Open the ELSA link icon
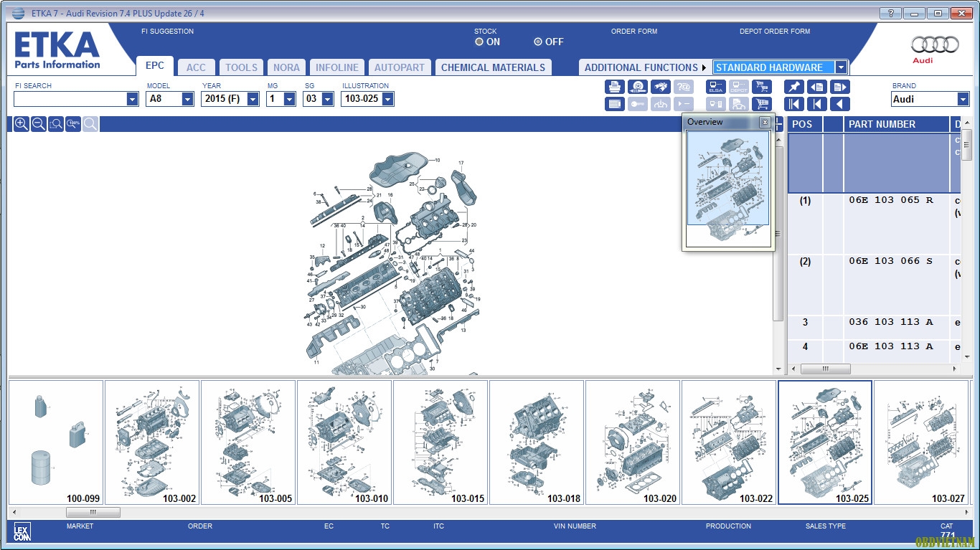Viewport: 980px width, 550px height. click(x=716, y=87)
